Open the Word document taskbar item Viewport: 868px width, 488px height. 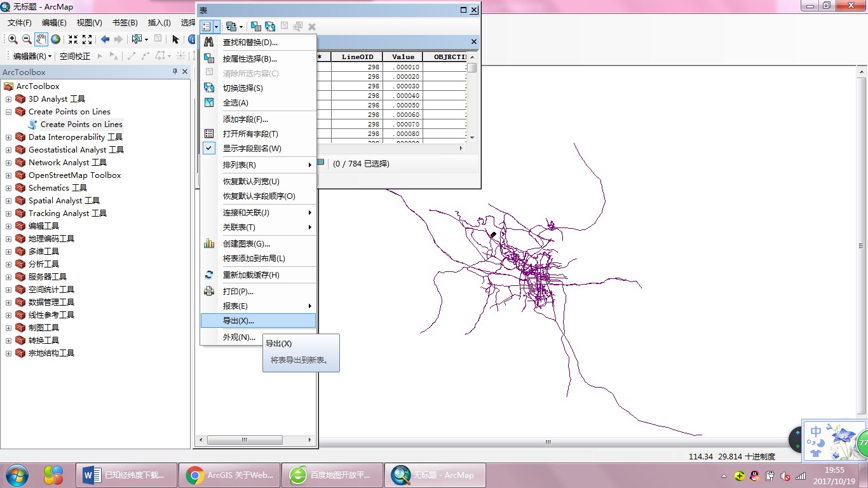point(126,475)
